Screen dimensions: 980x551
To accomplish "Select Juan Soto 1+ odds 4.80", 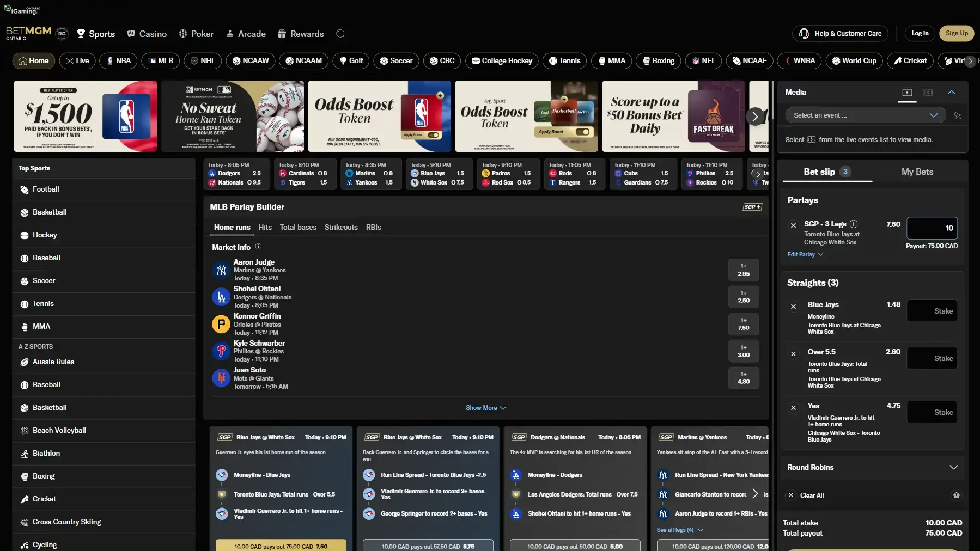I will tap(743, 378).
